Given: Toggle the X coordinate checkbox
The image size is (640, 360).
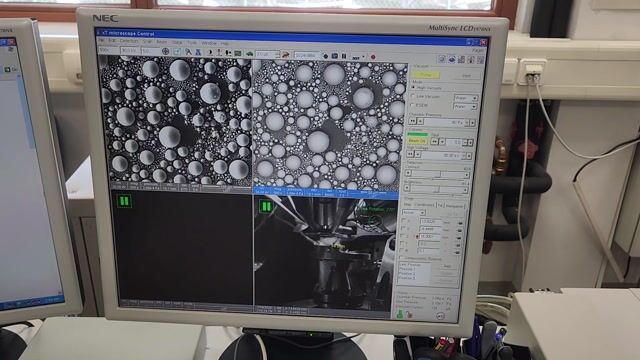Looking at the screenshot, I should coord(403,221).
